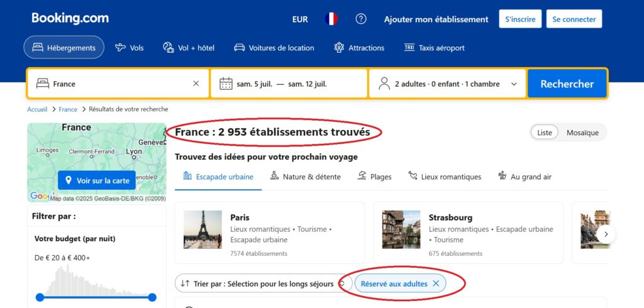The width and height of the screenshot is (644, 308).
Task: Click 7574 établissements text under Paris
Action: [258, 253]
